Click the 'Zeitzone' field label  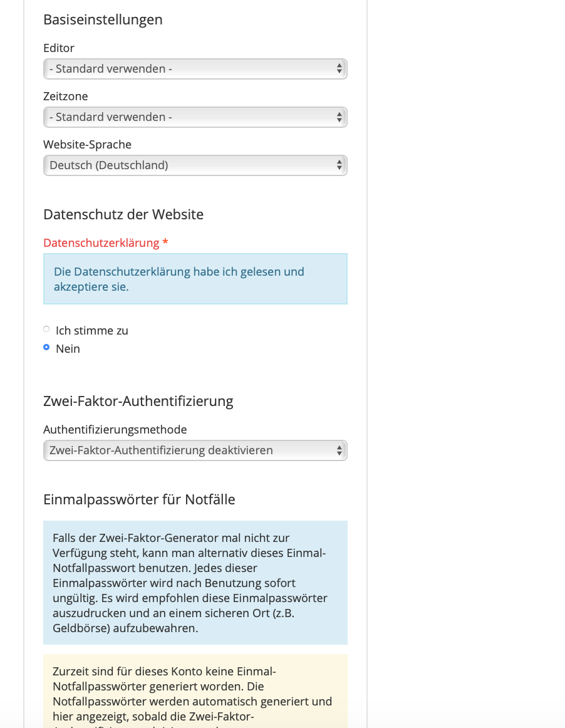pos(66,96)
